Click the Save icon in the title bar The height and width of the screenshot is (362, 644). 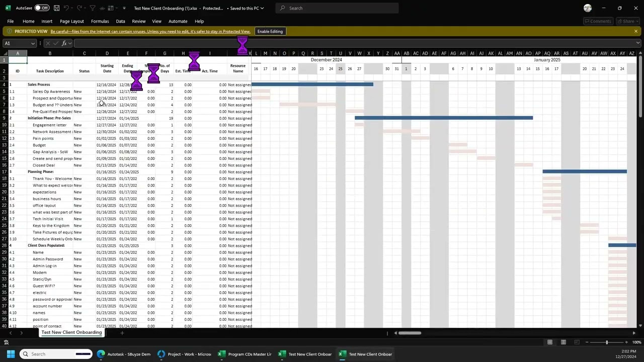click(57, 8)
